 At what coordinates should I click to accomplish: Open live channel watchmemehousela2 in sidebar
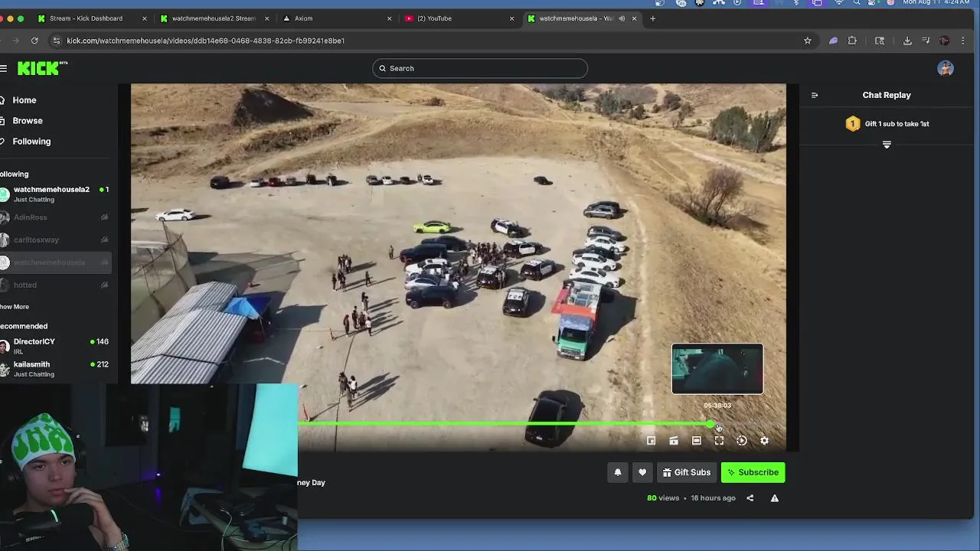point(55,194)
